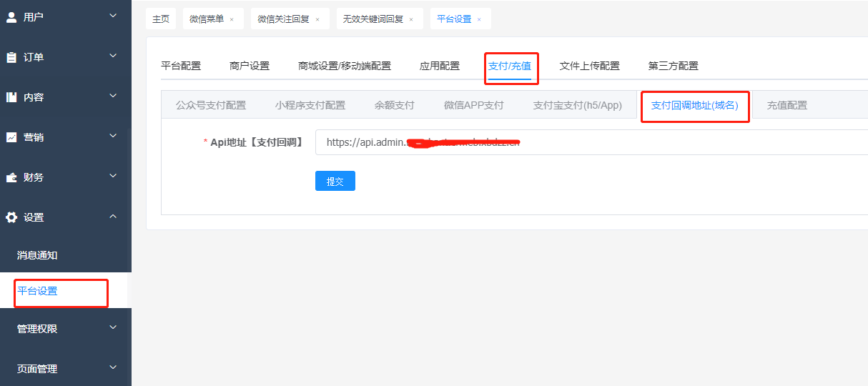Viewport: 868px width, 386px height.
Task: Close the 平台设置 page tab
Action: [x=479, y=19]
